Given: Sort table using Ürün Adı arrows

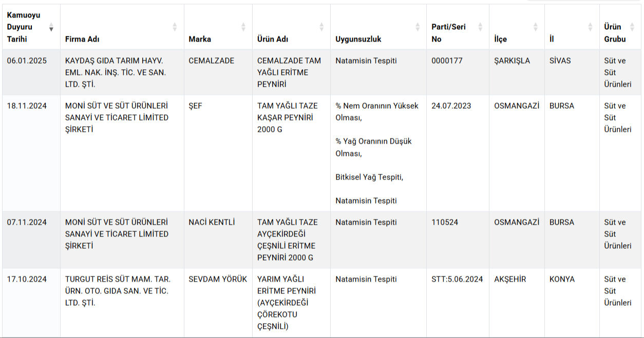Looking at the screenshot, I should tap(321, 27).
